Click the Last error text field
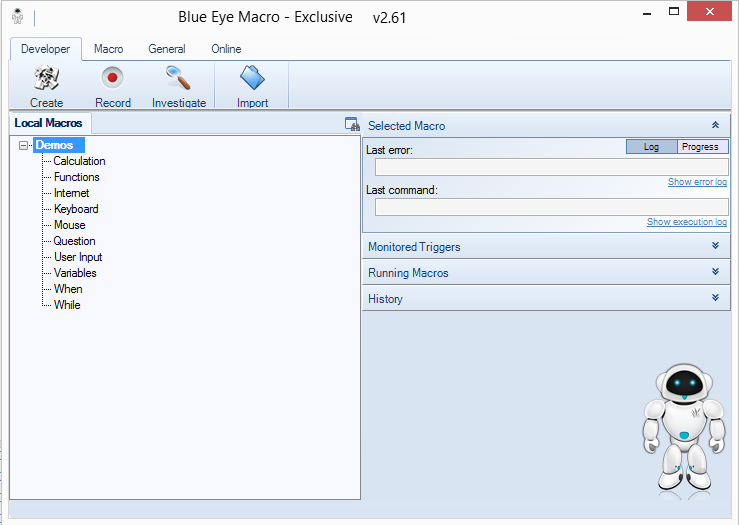 point(551,167)
